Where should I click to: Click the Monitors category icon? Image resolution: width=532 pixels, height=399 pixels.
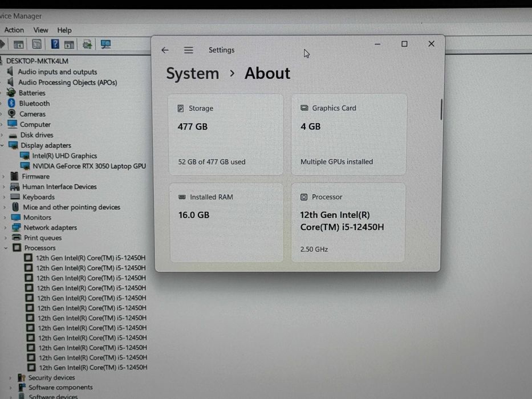click(x=16, y=217)
